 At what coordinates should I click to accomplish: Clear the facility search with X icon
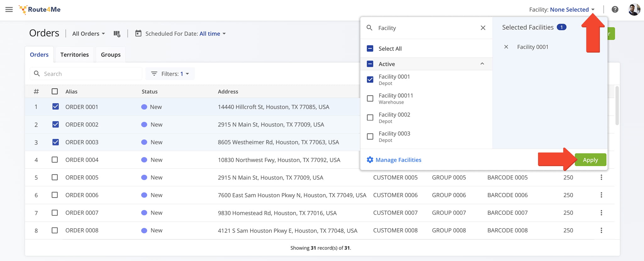[x=483, y=28]
